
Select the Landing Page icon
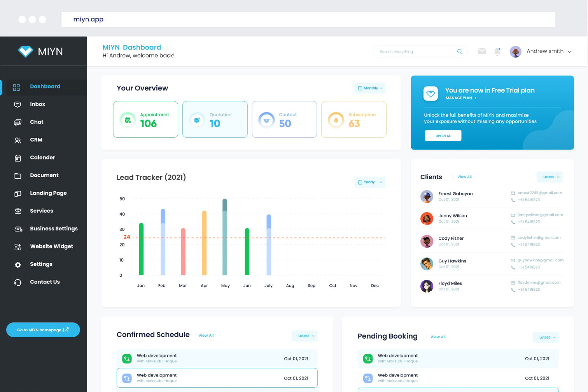18,193
